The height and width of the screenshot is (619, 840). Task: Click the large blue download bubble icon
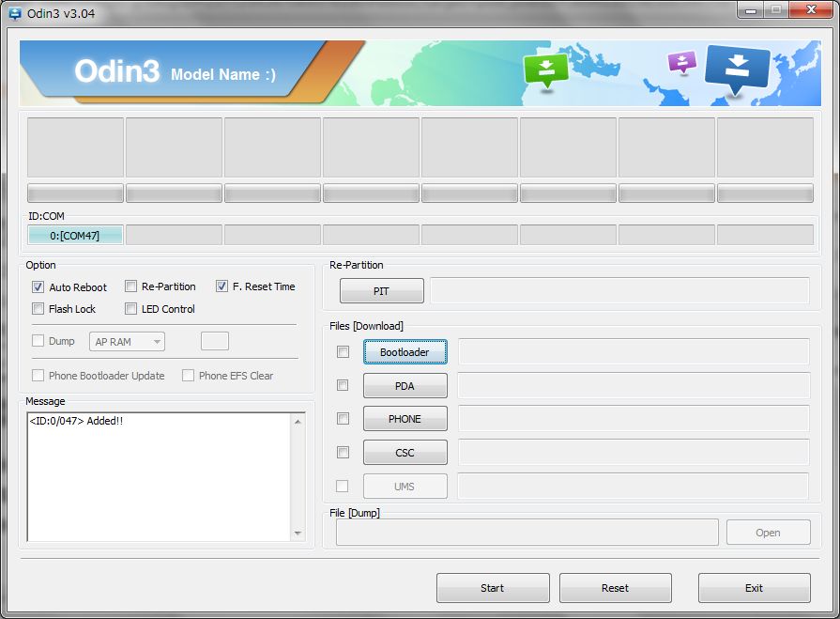738,69
